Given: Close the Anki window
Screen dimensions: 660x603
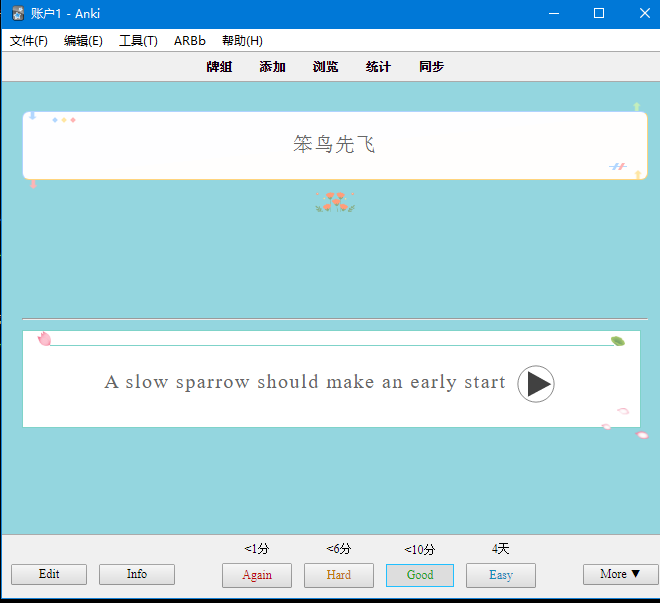Looking at the screenshot, I should 644,13.
